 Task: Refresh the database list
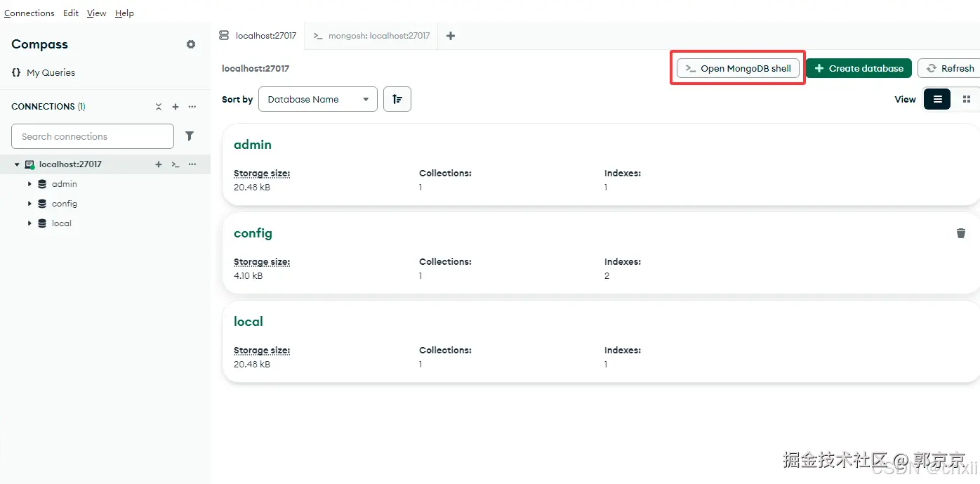[x=951, y=68]
